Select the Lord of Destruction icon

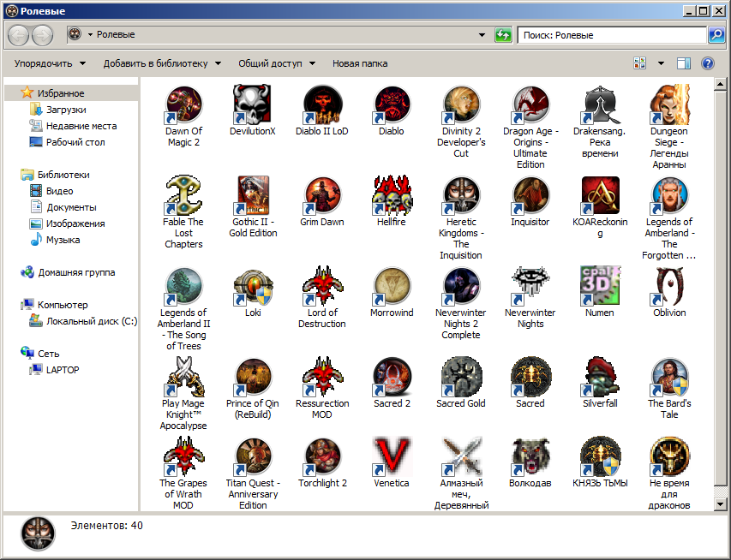coord(322,286)
